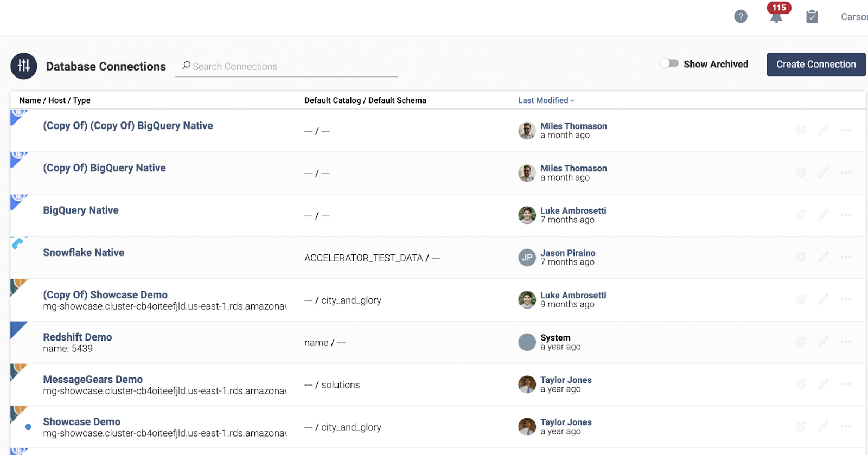Click Luke Ambrosetti avatar in (Copy Of) Showcase Demo row
This screenshot has height=455, width=868.
pyautogui.click(x=527, y=300)
